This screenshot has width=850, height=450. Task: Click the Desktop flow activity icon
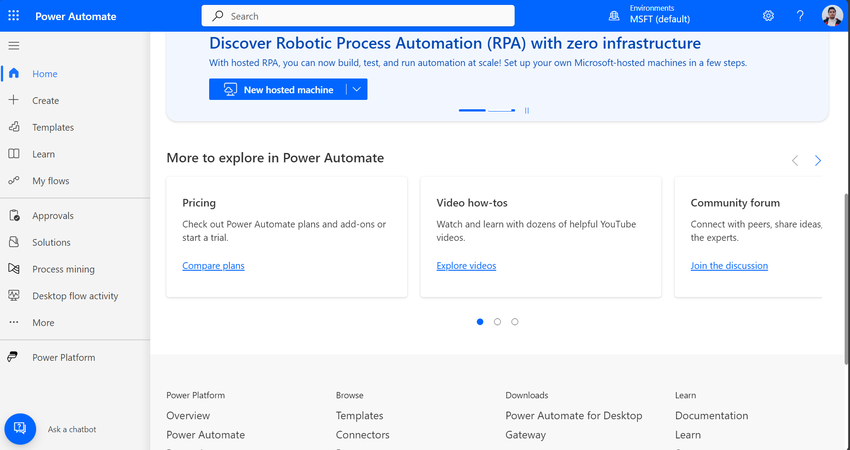[14, 295]
